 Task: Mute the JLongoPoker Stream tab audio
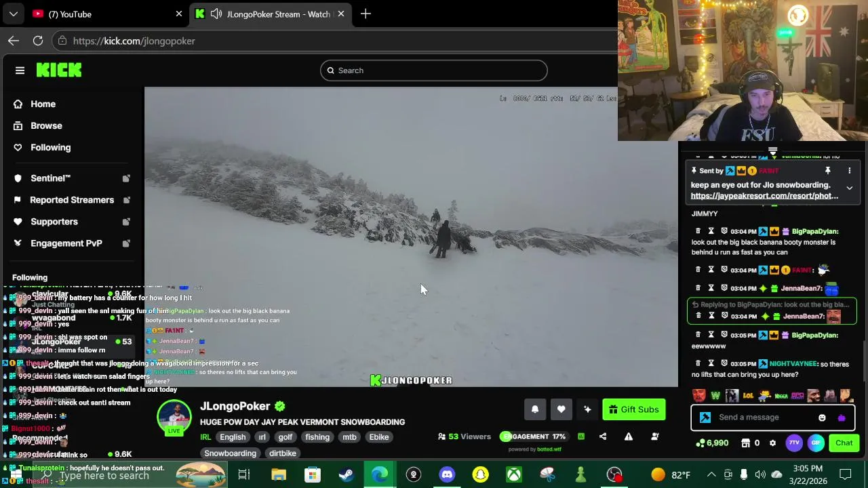click(216, 14)
